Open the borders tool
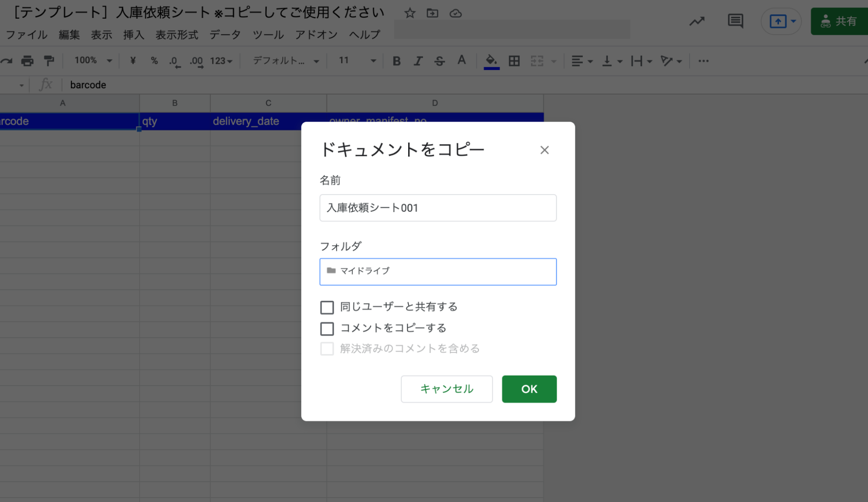Viewport: 868px width, 502px height. tap(514, 61)
